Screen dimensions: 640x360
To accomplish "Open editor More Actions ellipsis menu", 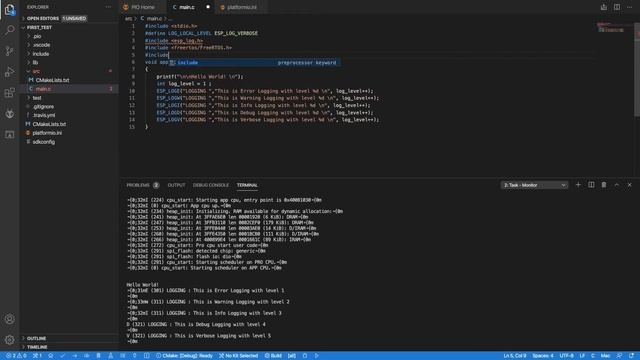I will 629,7.
